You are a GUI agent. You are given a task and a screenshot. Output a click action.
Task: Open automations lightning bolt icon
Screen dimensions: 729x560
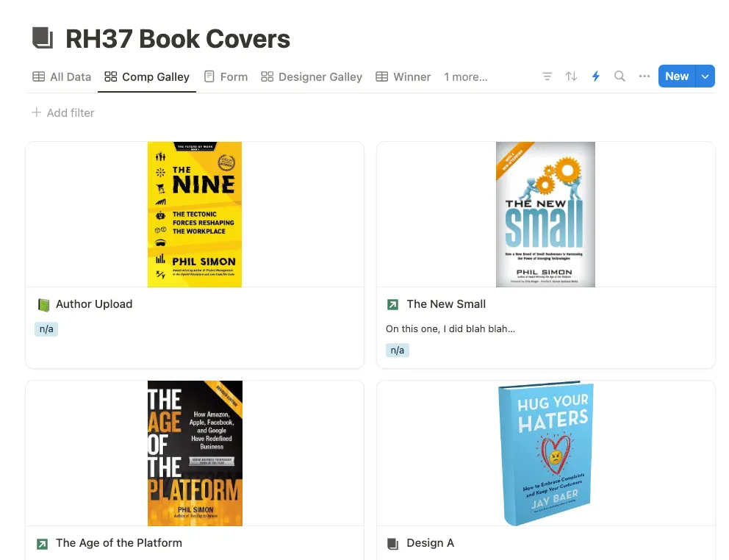click(x=595, y=76)
